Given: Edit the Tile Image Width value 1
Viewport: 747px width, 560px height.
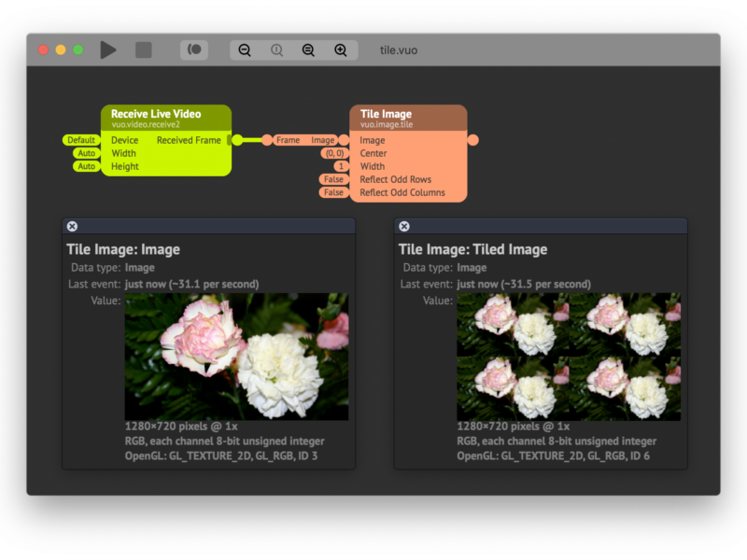Looking at the screenshot, I should tap(341, 166).
